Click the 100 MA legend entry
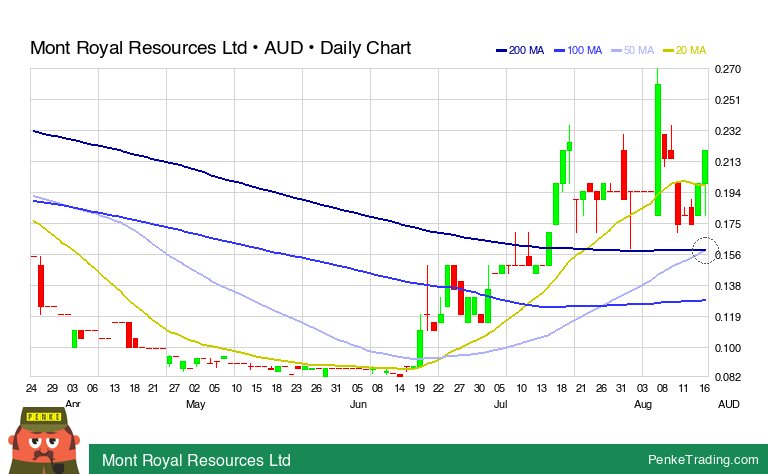This screenshot has width=768, height=474. (x=578, y=50)
